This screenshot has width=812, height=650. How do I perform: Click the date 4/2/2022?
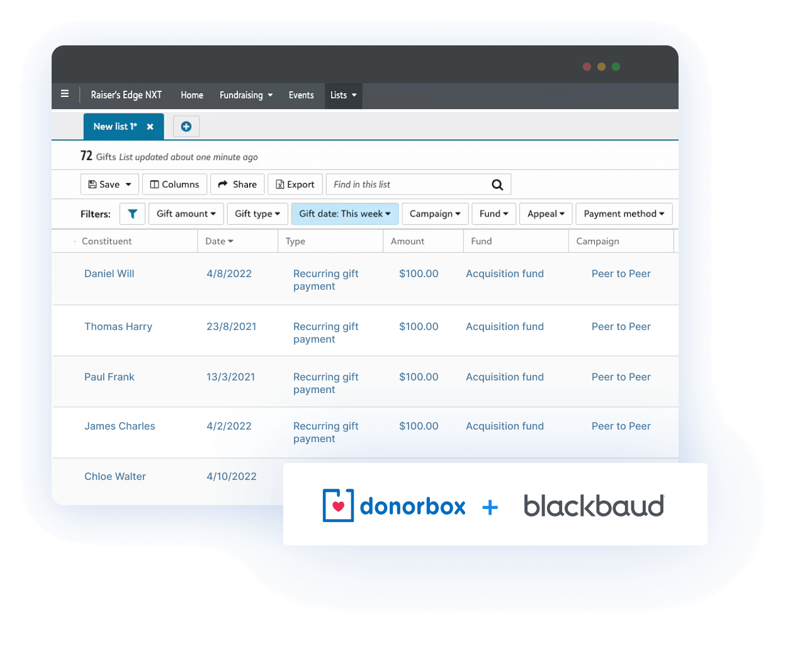pos(229,426)
